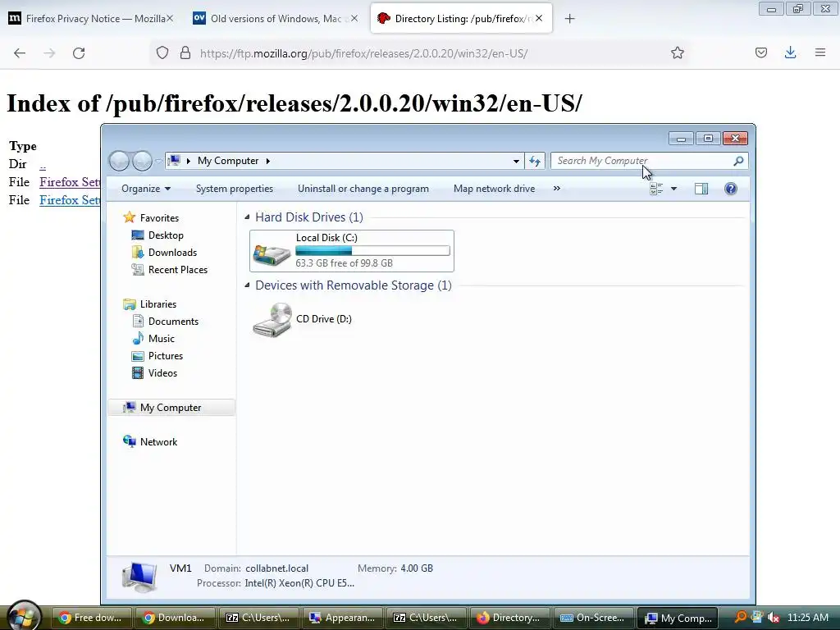Open Firefox hamburger application menu
Screen dimensions: 840x630
point(820,52)
